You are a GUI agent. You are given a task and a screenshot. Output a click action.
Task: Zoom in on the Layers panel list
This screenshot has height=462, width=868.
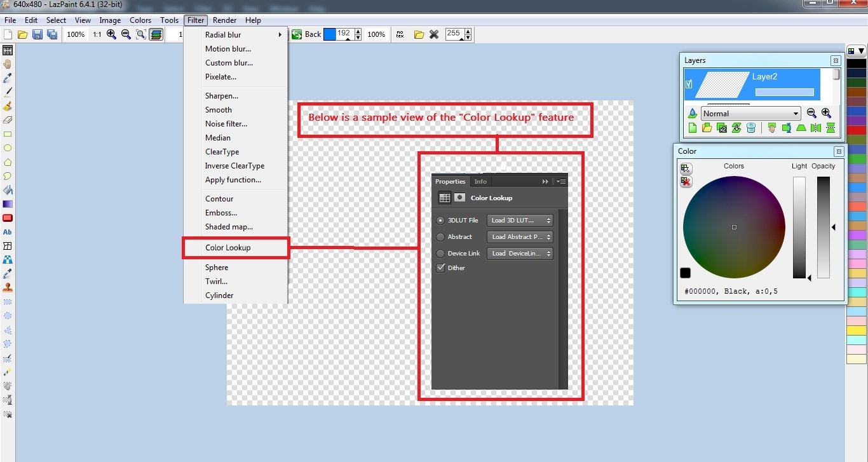point(826,113)
